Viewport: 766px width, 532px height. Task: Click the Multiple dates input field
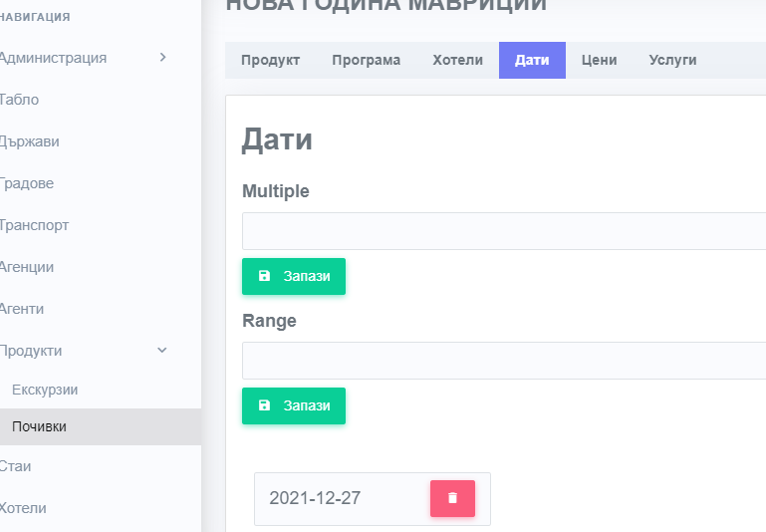[503, 231]
